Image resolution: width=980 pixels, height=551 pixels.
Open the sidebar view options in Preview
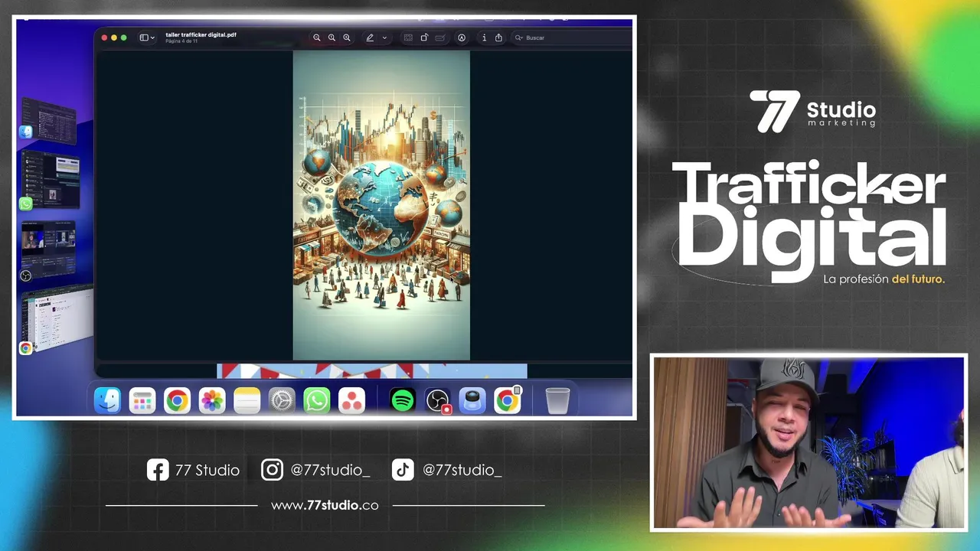point(147,37)
